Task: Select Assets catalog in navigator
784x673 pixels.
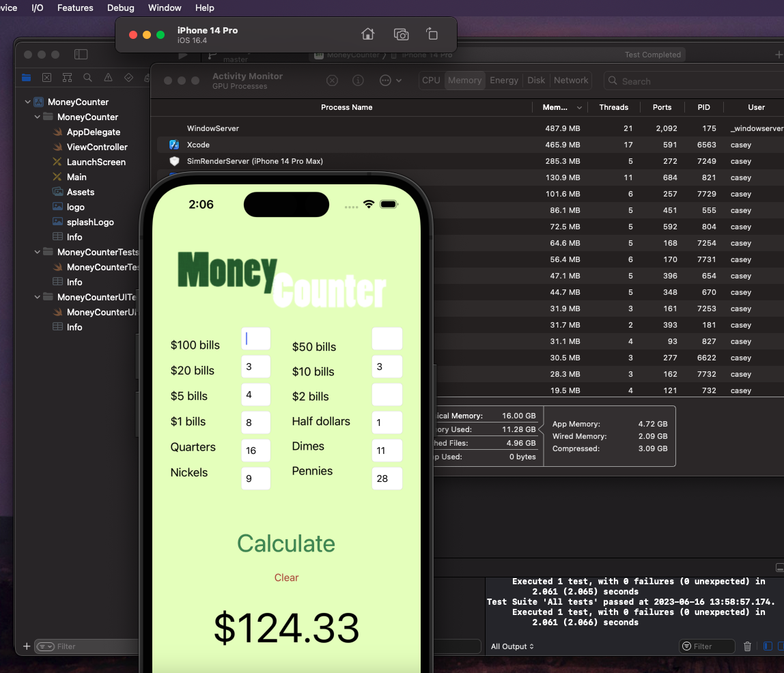Action: (x=81, y=192)
